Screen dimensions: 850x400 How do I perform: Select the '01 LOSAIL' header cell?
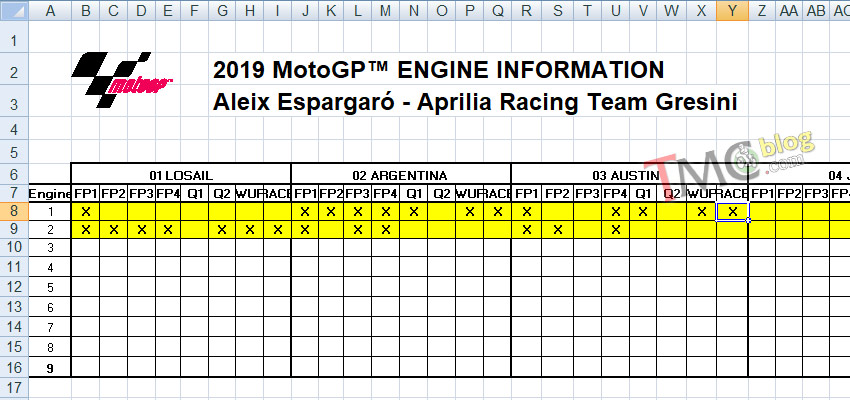pos(181,175)
